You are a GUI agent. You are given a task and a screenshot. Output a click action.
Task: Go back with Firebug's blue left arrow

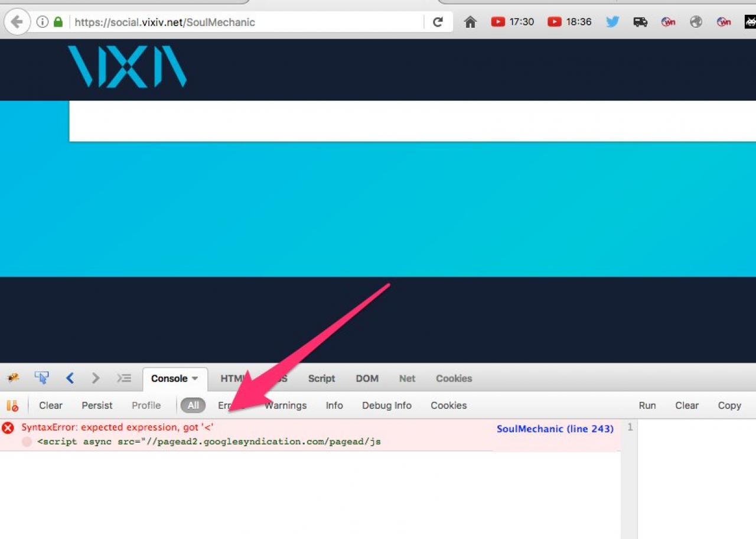pos(70,378)
